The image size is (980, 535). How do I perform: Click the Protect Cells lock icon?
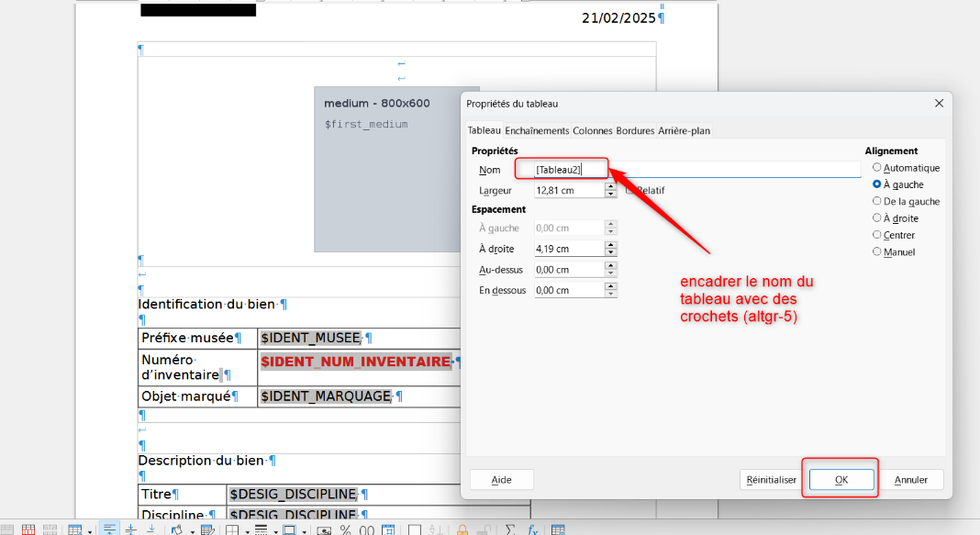pos(462,529)
